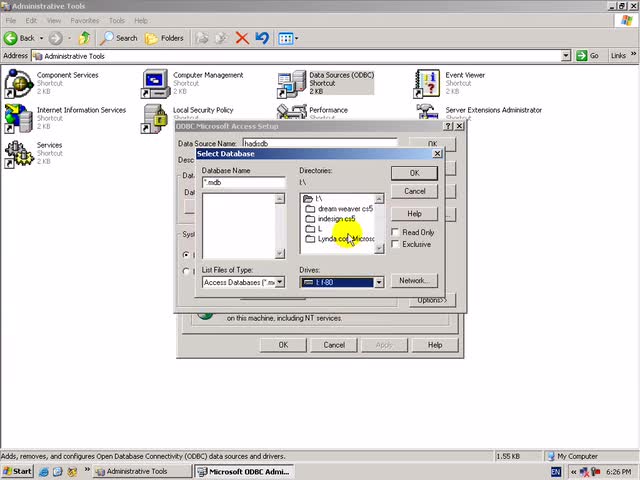Click the Directories list scroll up arrow
Screen dimensions: 640x480
pyautogui.click(x=379, y=199)
